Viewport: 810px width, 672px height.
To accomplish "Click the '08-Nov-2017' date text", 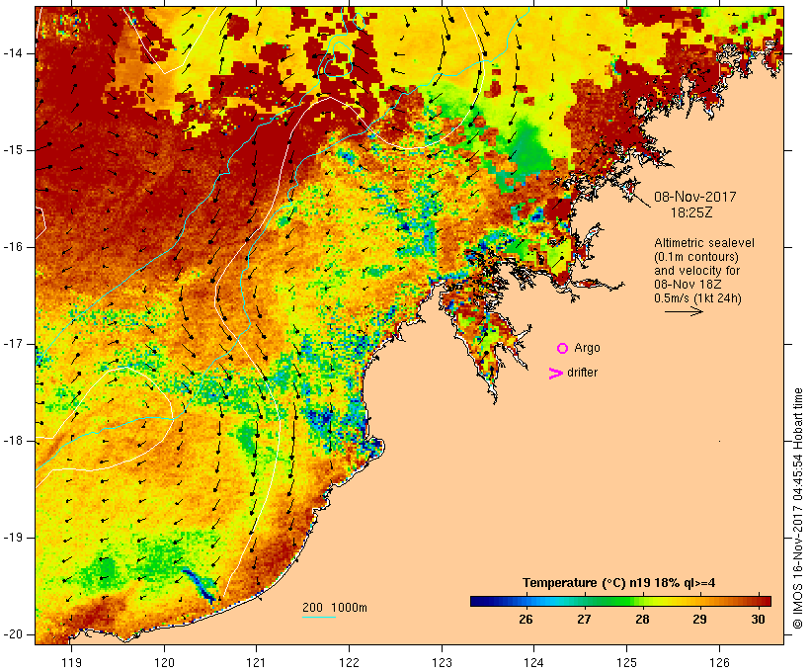I will point(695,197).
